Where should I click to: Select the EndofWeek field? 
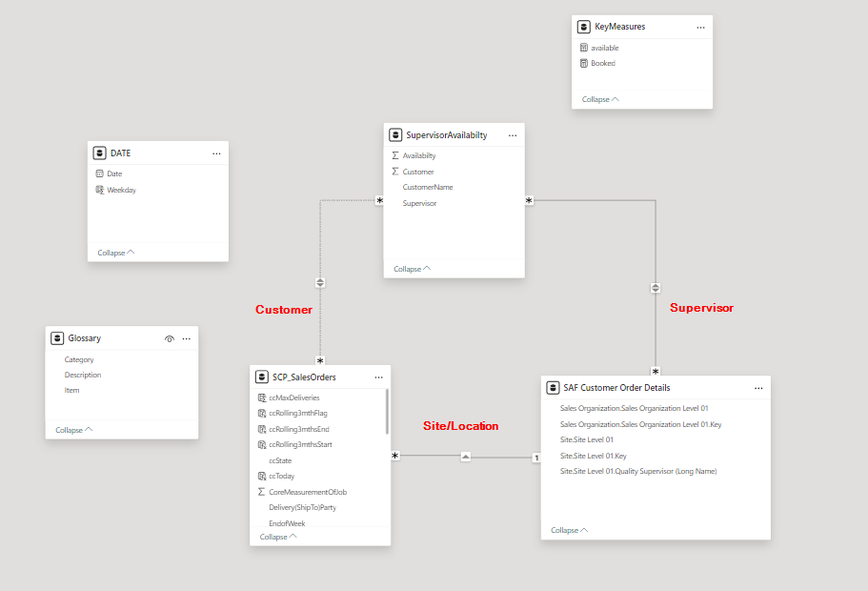click(287, 523)
